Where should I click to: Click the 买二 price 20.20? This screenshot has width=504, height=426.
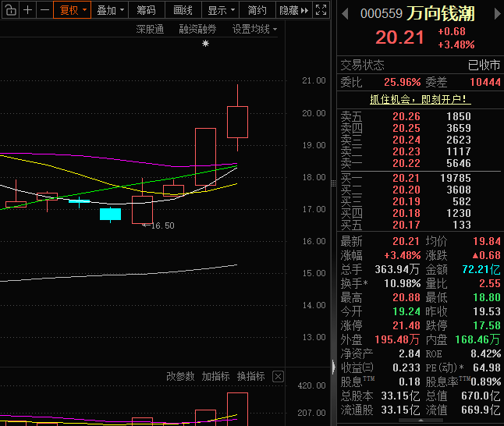click(406, 190)
